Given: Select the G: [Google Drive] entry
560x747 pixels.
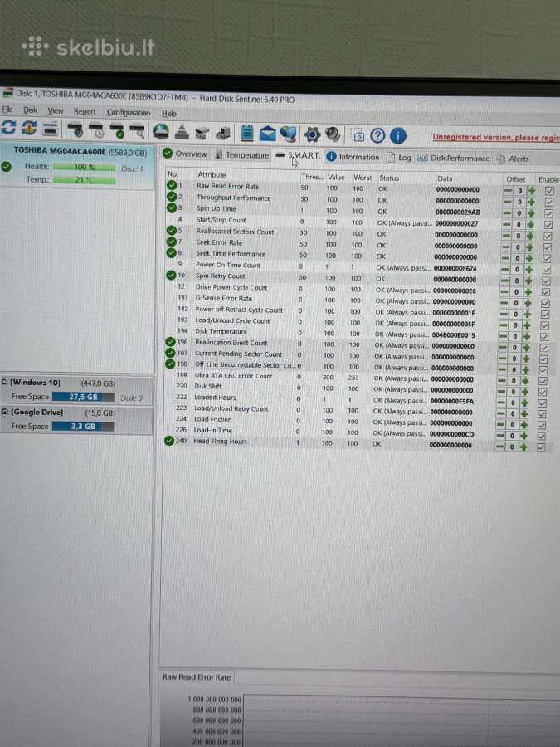Looking at the screenshot, I should coord(76,420).
